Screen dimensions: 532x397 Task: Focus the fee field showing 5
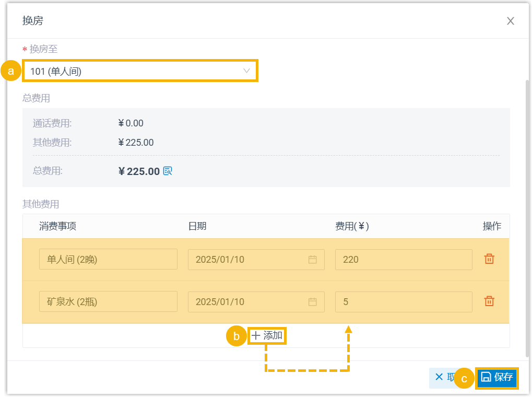click(x=403, y=302)
